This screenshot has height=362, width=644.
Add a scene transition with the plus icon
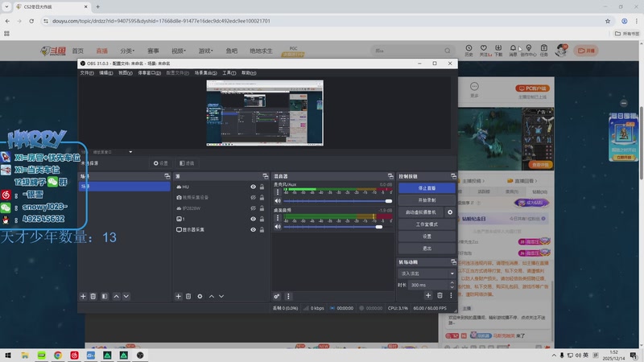[428, 295]
